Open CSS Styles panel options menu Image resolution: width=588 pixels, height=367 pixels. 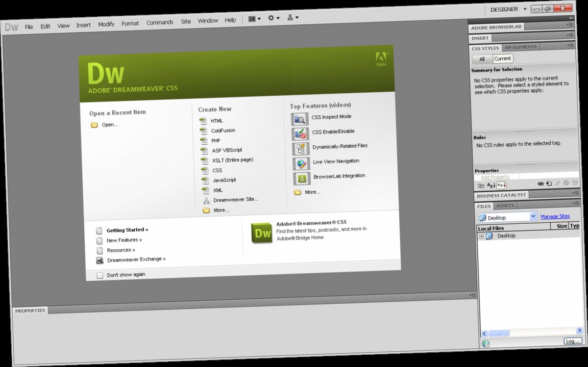[x=571, y=45]
